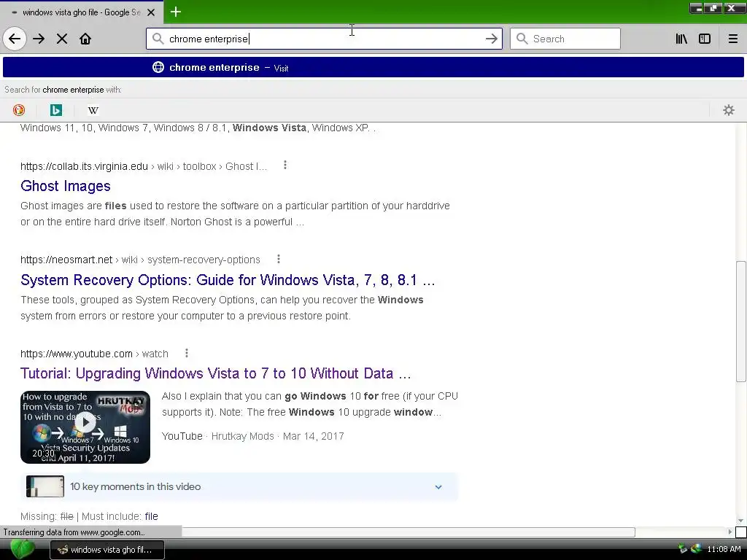Search with Bing engine icon
The height and width of the screenshot is (560, 747).
[x=55, y=111]
